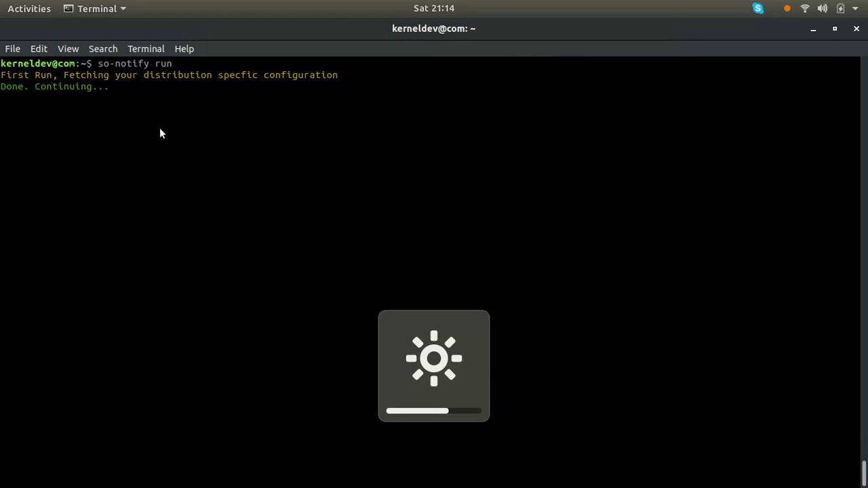
Task: Open the Activities overview
Action: (29, 9)
